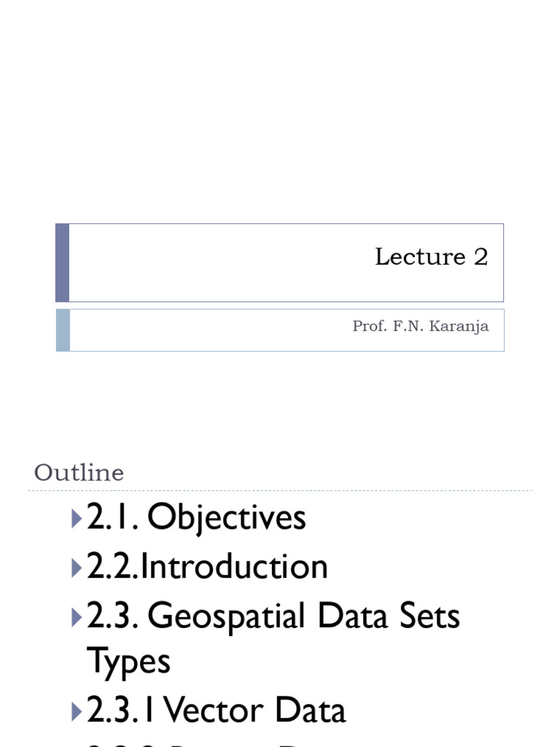Click the Outline heading
Image resolution: width=560 pixels, height=747 pixels.
[x=79, y=473]
